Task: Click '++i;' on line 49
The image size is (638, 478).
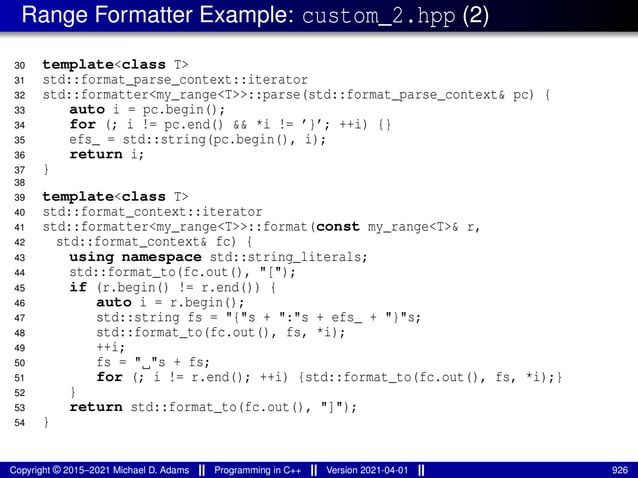Action: tap(111, 347)
